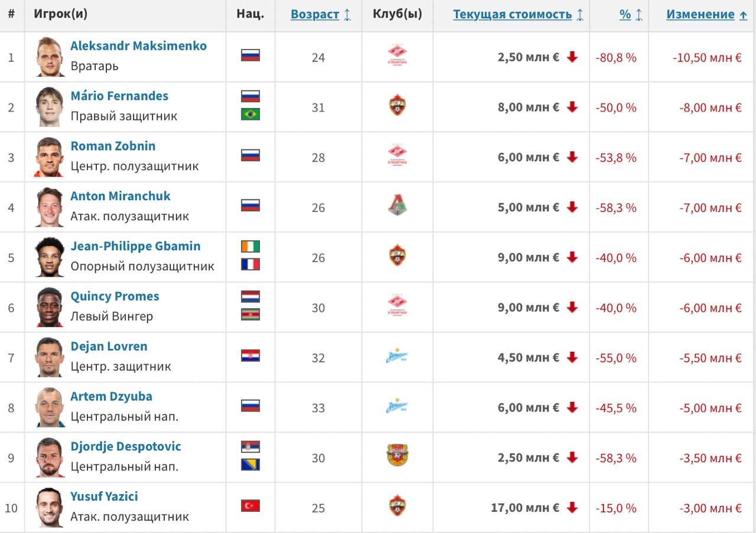Open Jean-Philippe Gbamin player page
This screenshot has width=756, height=533.
(135, 246)
